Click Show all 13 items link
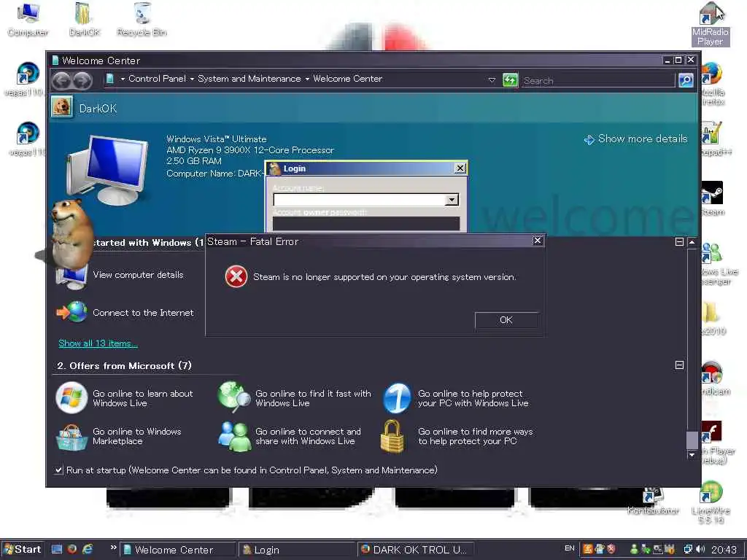 (x=98, y=343)
